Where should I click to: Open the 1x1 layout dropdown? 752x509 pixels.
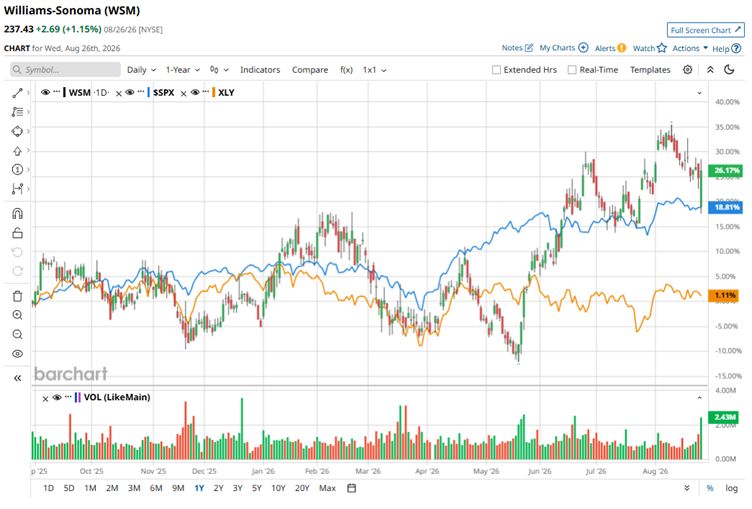pos(375,70)
